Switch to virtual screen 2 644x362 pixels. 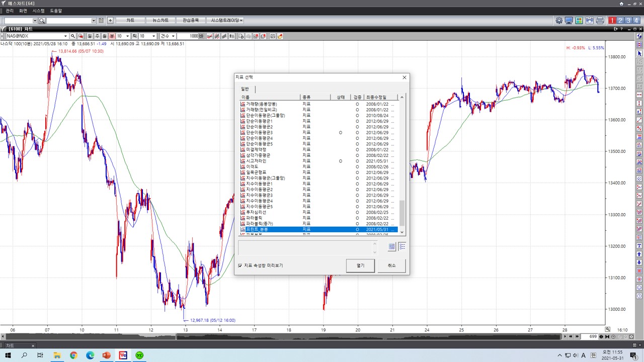click(x=620, y=21)
